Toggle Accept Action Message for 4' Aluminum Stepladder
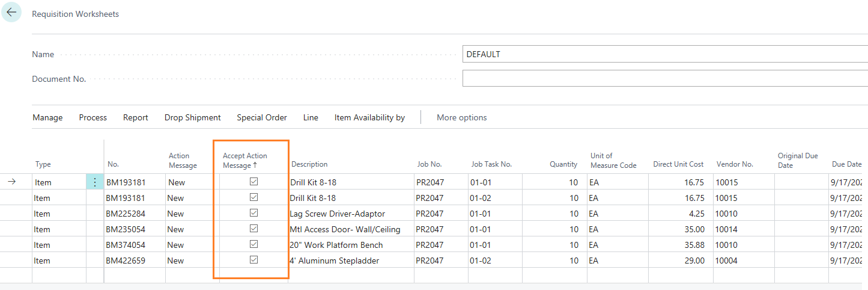The height and width of the screenshot is (290, 868). (x=253, y=260)
